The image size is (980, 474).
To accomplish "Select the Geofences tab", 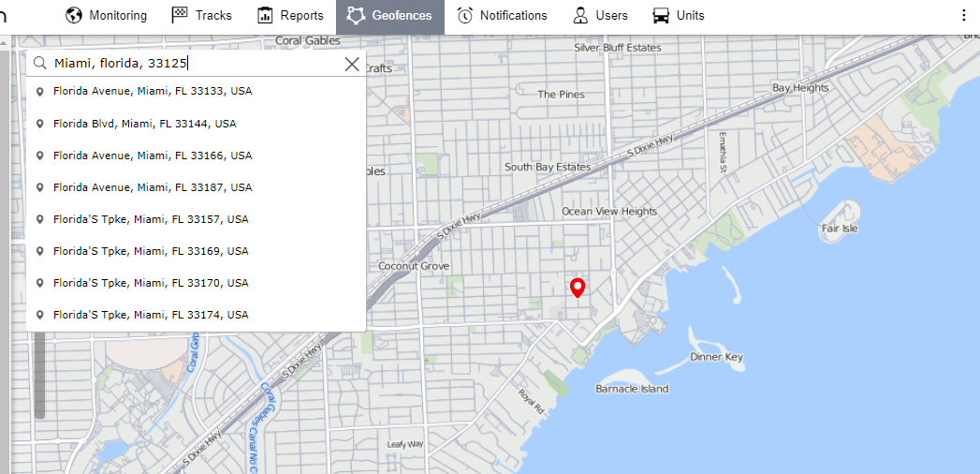I will (389, 16).
